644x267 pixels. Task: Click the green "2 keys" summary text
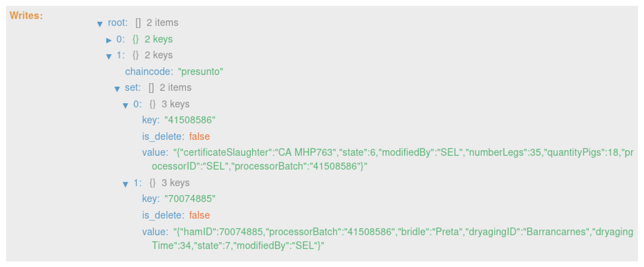pyautogui.click(x=158, y=39)
